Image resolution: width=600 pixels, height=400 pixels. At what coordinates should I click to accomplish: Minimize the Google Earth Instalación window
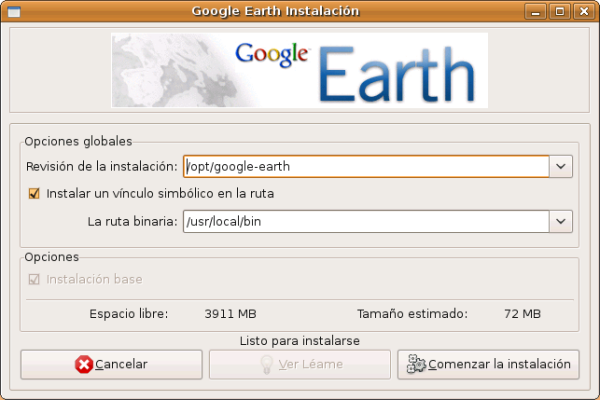pos(540,11)
